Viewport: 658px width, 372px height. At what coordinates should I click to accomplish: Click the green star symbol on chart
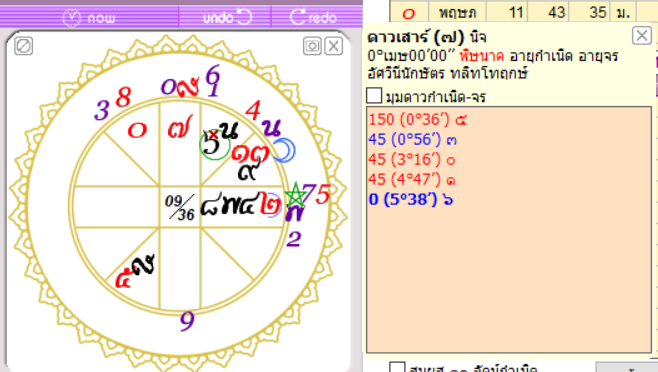tap(296, 194)
